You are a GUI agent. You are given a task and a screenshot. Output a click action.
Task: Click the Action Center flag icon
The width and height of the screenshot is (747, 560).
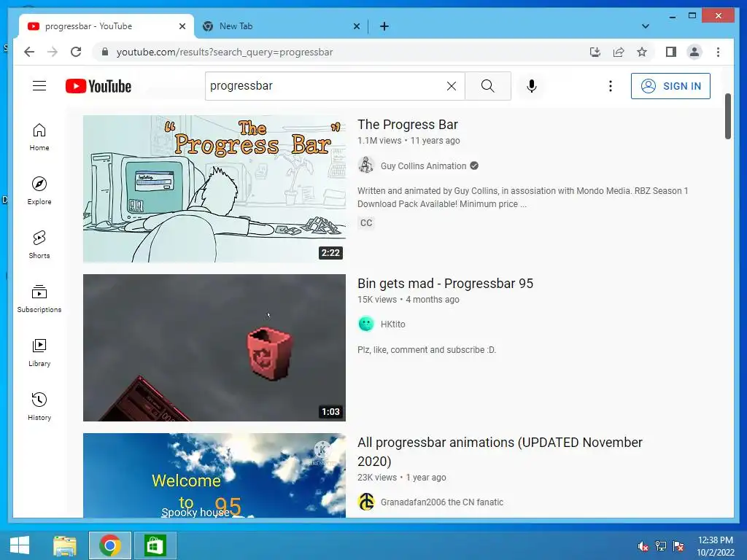[x=678, y=545]
